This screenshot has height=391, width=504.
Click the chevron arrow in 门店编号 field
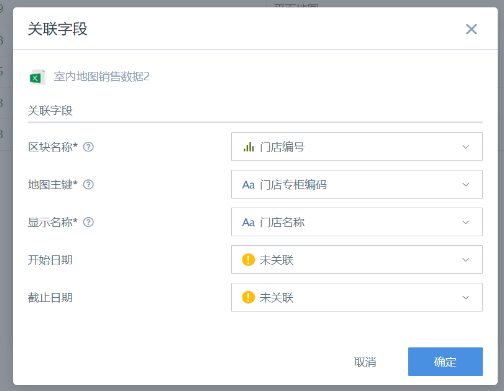point(466,147)
